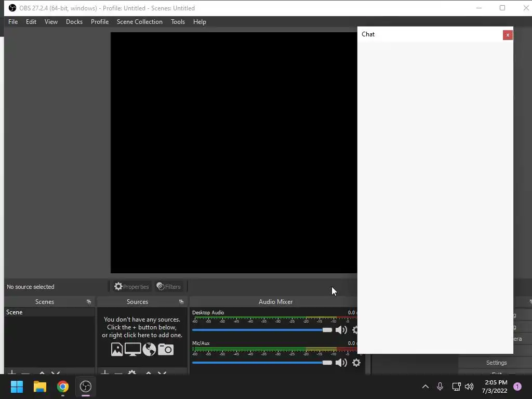Mute Mic/Aux speaker icon
This screenshot has width=532, height=399.
pos(341,363)
